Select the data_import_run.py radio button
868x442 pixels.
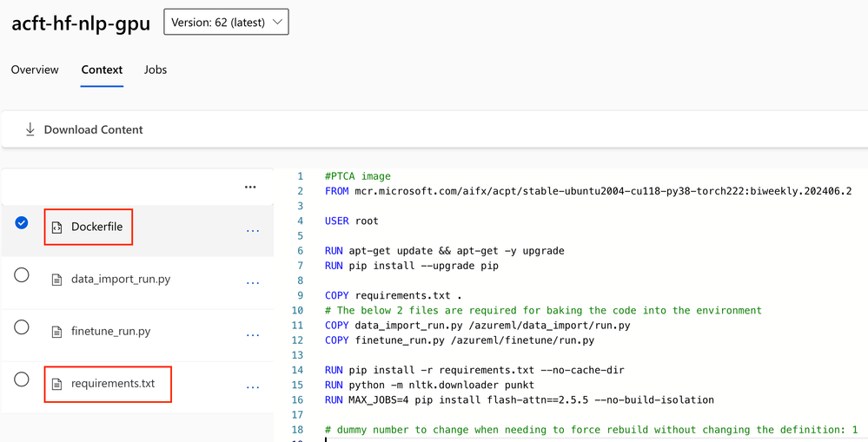click(22, 275)
